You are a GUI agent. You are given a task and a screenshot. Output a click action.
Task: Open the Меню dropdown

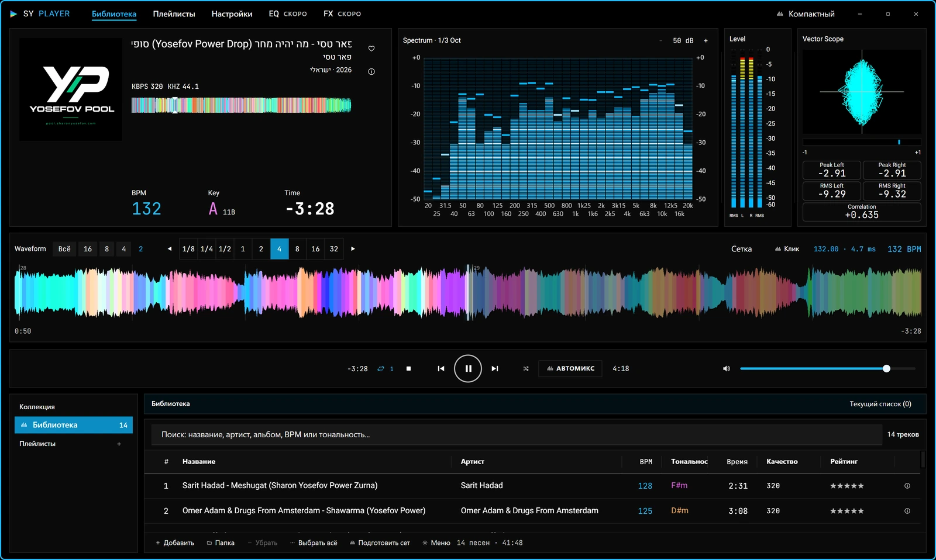tap(436, 543)
